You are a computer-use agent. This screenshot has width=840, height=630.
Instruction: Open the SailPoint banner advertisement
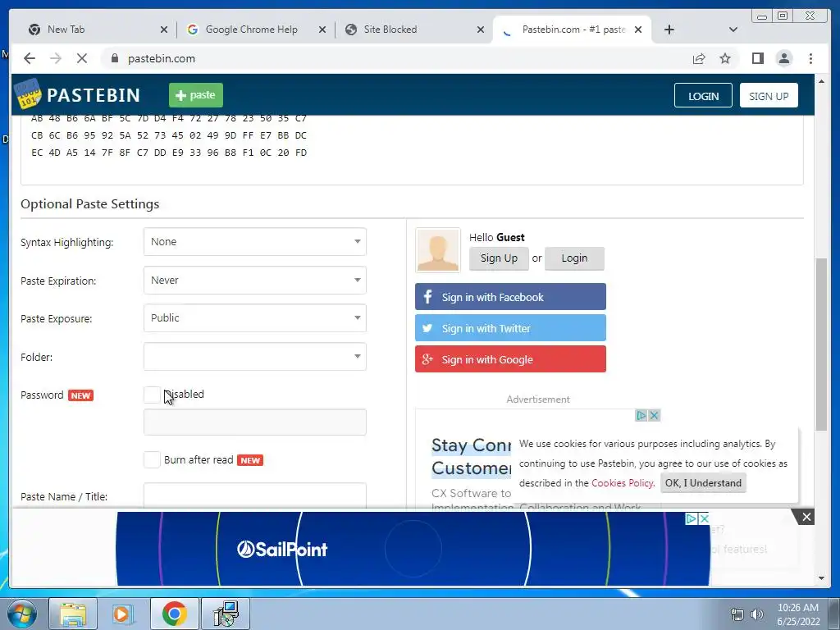(413, 549)
